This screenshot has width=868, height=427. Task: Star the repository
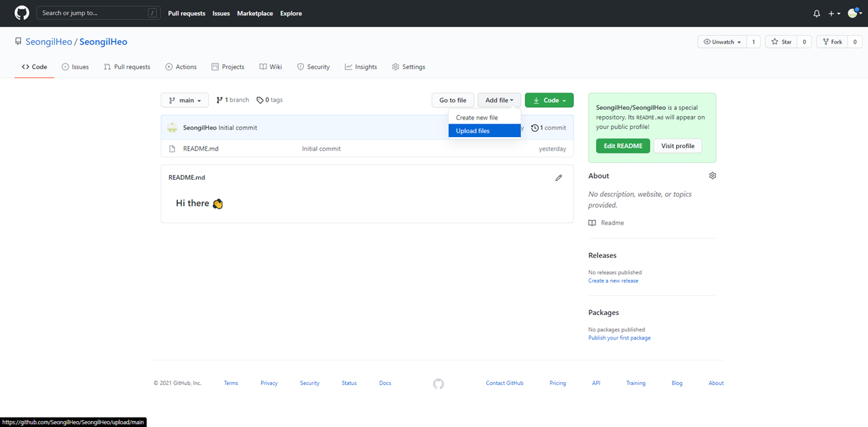tap(781, 42)
